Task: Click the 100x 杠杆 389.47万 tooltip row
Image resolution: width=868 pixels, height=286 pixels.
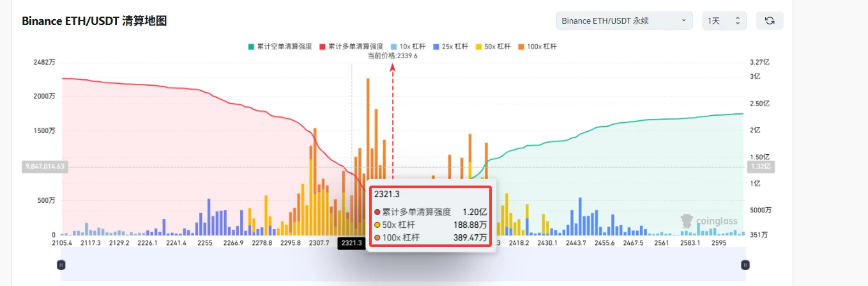Action: click(x=429, y=237)
